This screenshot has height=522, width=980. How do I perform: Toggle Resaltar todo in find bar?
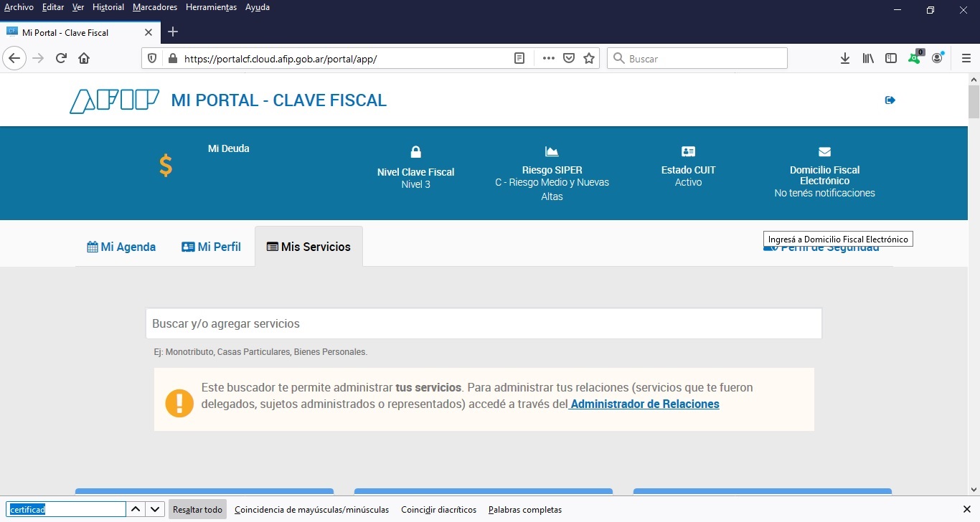[x=197, y=510]
